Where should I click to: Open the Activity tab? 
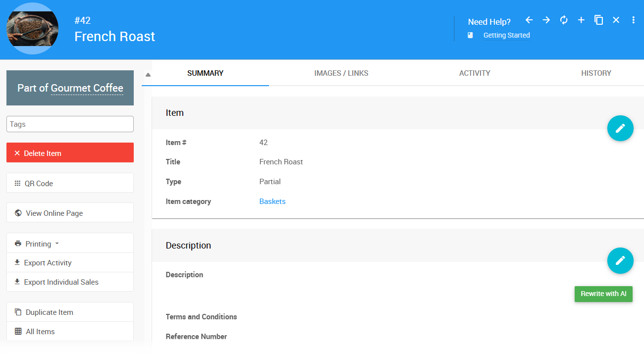pyautogui.click(x=474, y=73)
